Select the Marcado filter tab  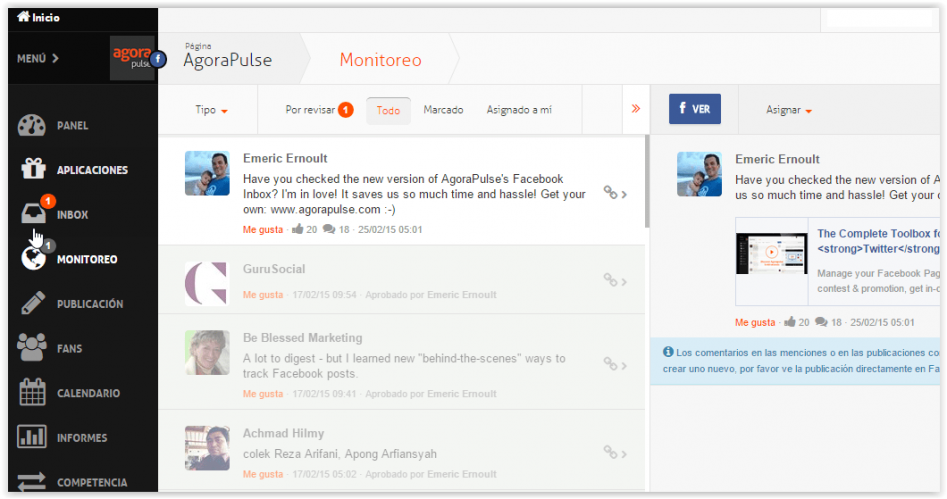tap(443, 110)
